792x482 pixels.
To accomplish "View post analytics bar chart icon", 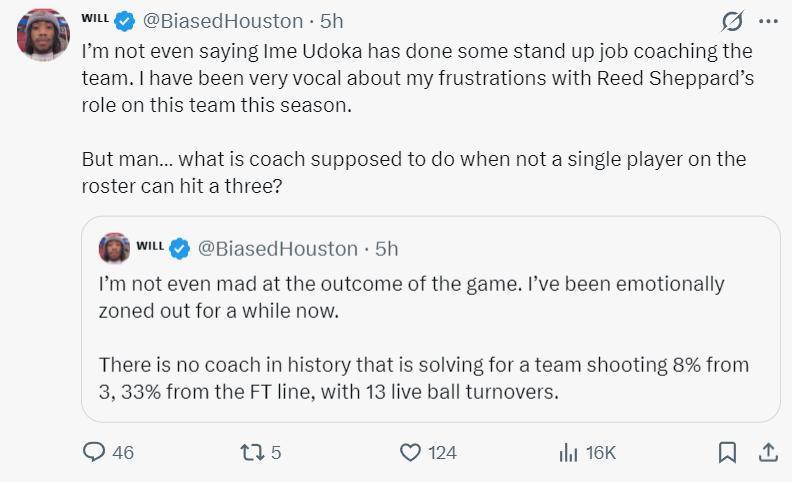I will tap(568, 453).
